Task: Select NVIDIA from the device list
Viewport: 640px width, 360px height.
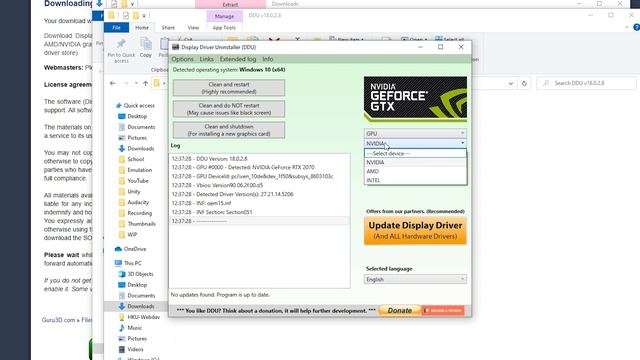Action: click(x=415, y=162)
